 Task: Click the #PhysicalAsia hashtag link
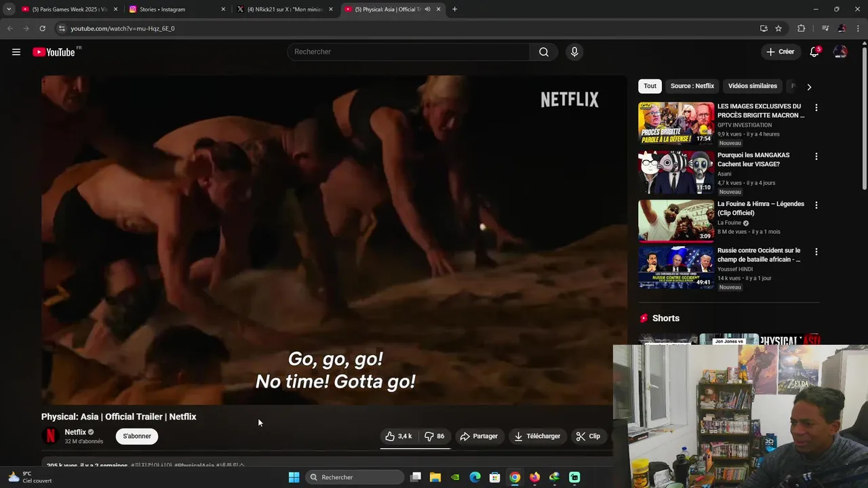(193, 466)
